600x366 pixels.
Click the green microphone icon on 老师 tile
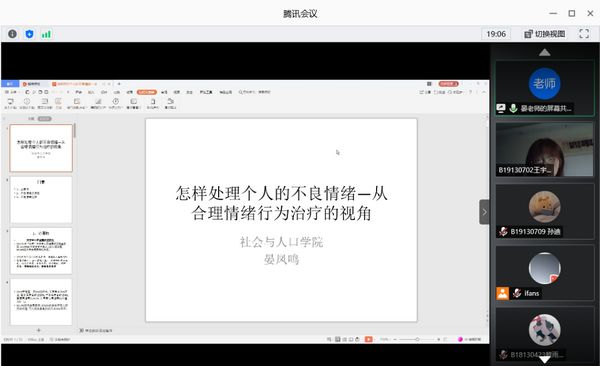514,108
